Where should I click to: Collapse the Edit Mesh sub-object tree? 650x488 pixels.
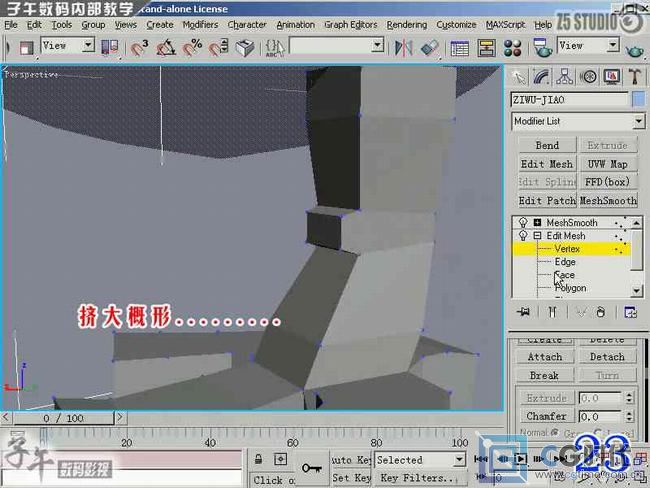click(537, 235)
